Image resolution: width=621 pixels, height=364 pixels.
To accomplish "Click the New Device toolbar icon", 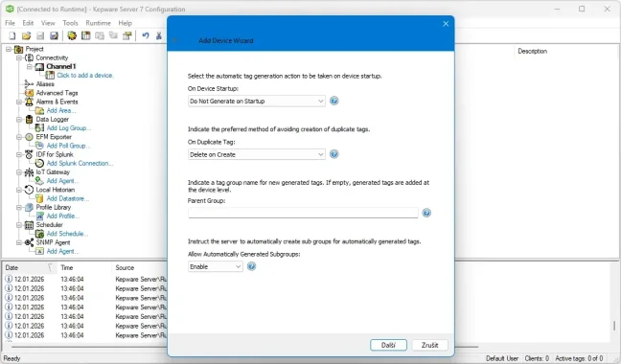I will pos(85,36).
